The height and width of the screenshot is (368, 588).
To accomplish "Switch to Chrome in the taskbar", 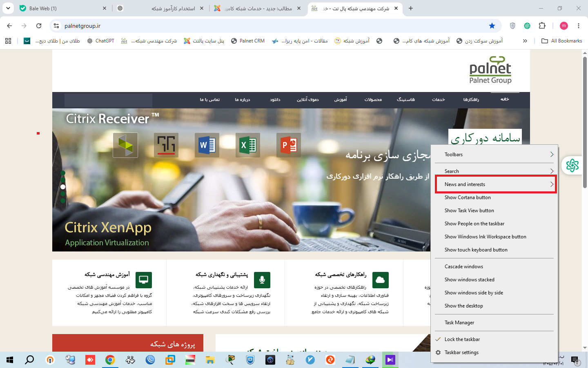I will pyautogui.click(x=110, y=360).
